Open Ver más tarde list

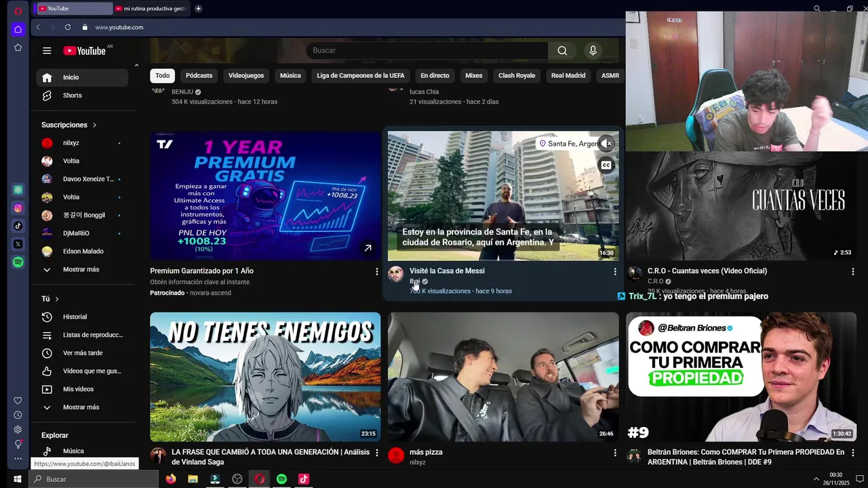[82, 353]
